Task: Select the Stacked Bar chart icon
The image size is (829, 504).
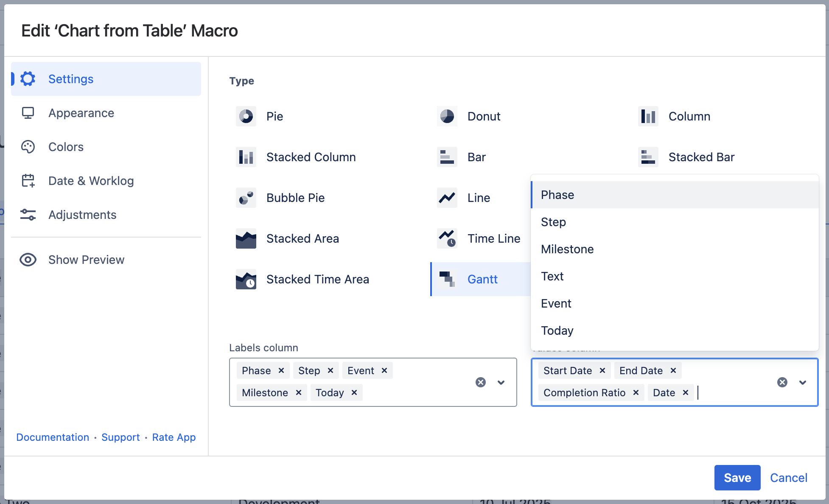Action: pyautogui.click(x=648, y=157)
